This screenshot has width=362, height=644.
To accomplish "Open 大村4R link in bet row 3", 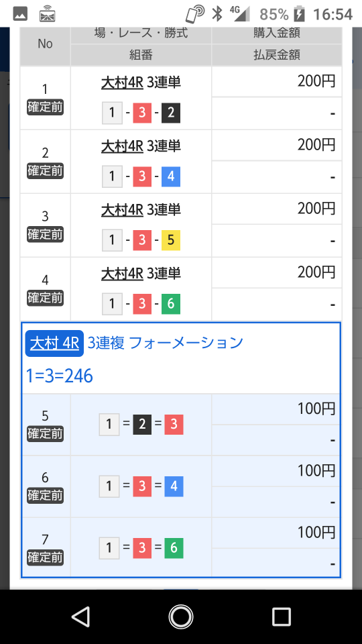I will pos(122,210).
